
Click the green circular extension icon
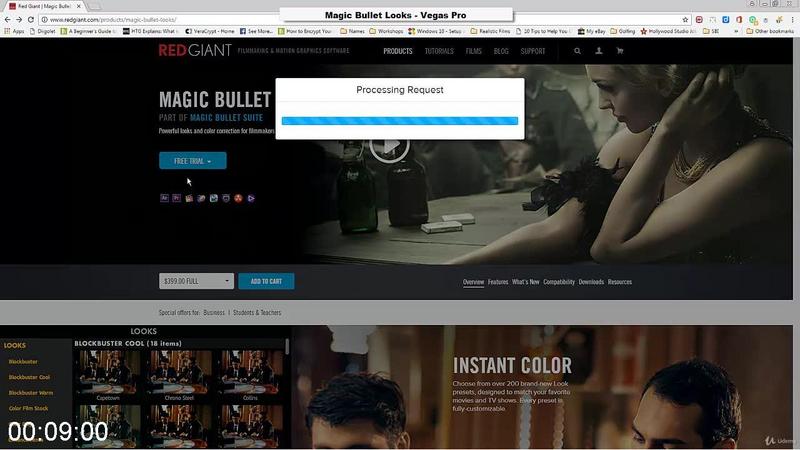point(753,20)
